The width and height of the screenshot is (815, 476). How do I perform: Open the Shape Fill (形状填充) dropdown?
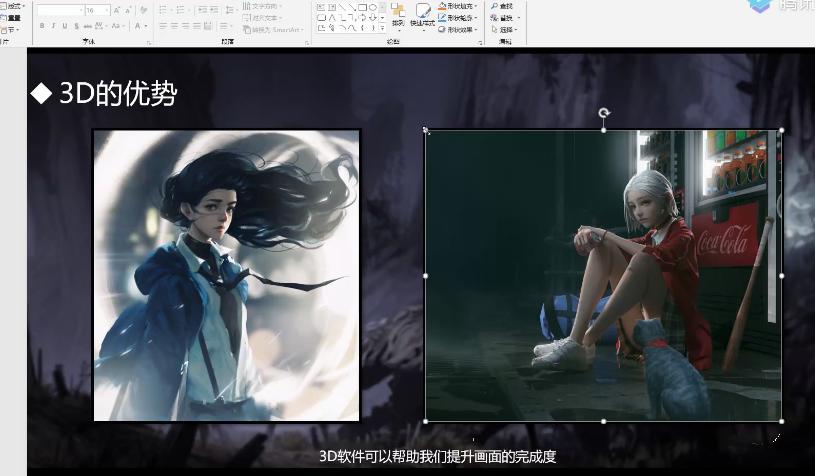click(458, 6)
